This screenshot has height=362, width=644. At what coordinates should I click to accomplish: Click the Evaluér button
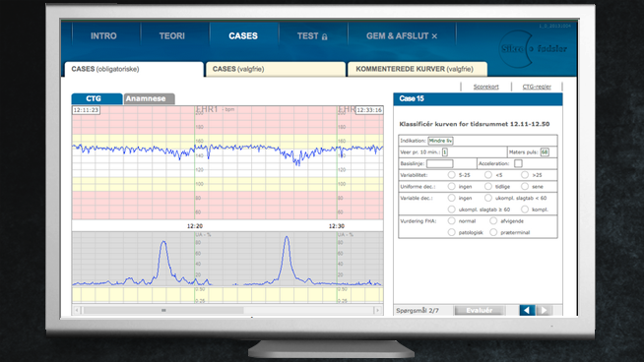coord(480,310)
